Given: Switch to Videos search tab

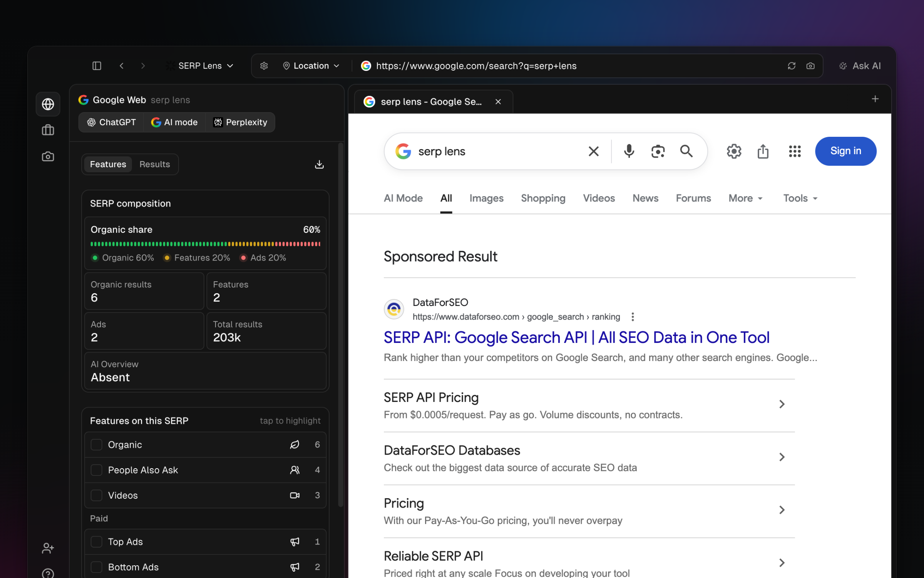Looking at the screenshot, I should coord(599,198).
